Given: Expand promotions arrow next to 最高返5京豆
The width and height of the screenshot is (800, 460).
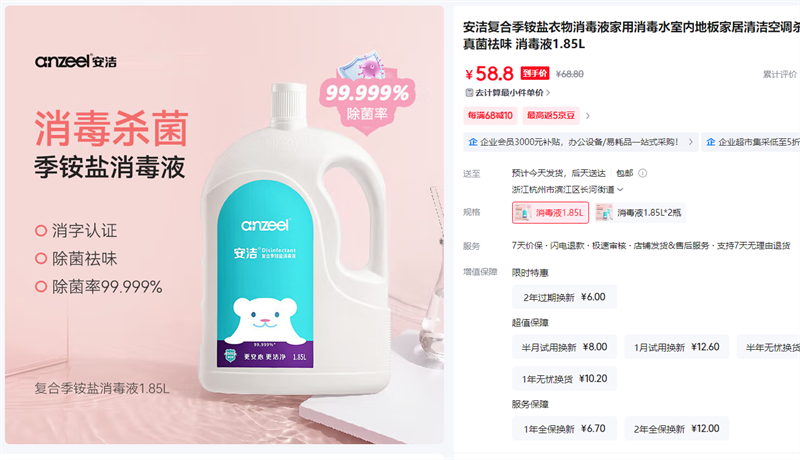Looking at the screenshot, I should tap(588, 116).
